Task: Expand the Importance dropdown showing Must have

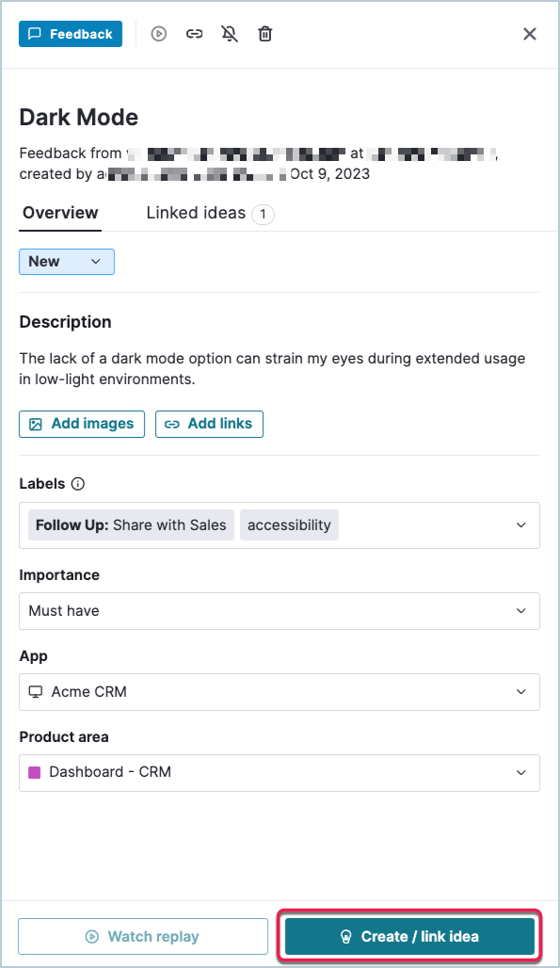Action: [x=280, y=611]
